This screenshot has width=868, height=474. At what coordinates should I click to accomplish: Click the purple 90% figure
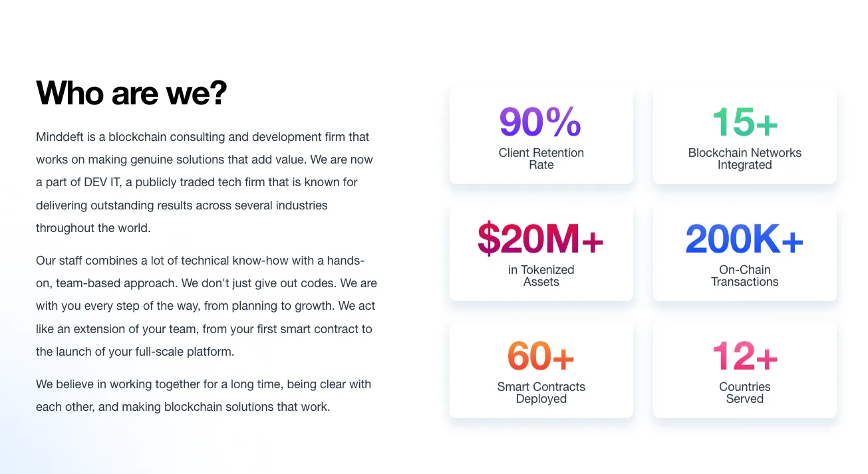coord(541,122)
